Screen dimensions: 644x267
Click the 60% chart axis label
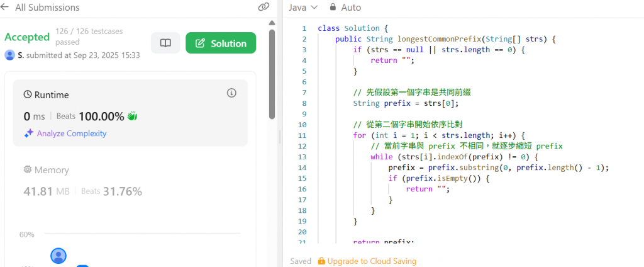(26, 234)
